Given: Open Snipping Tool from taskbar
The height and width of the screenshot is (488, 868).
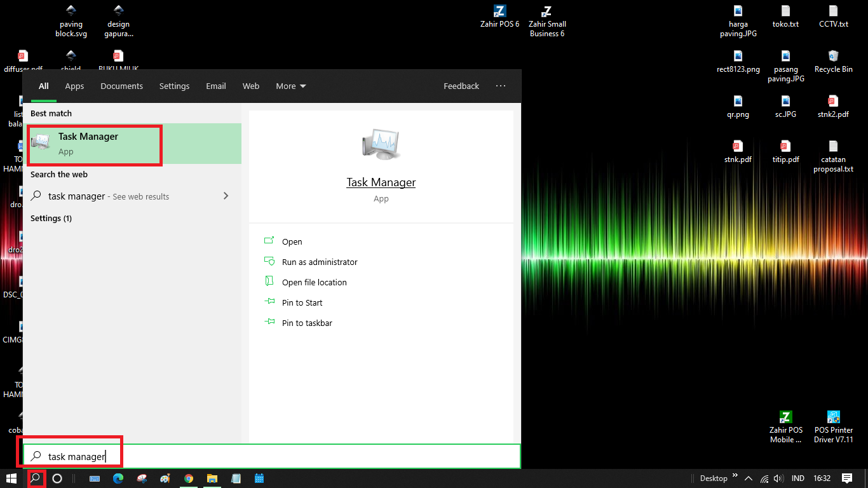Looking at the screenshot, I should 142,478.
